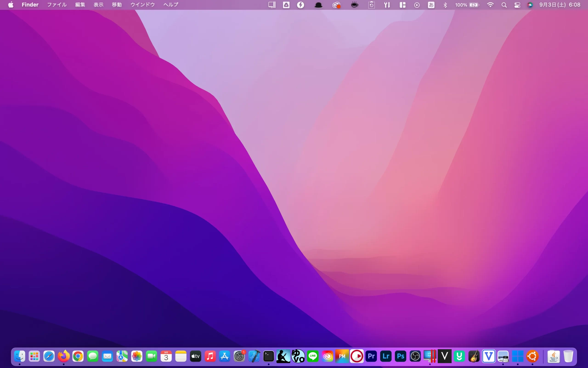Open the lightning bolt menu bar icon
This screenshot has height=368, width=588.
pos(301,5)
